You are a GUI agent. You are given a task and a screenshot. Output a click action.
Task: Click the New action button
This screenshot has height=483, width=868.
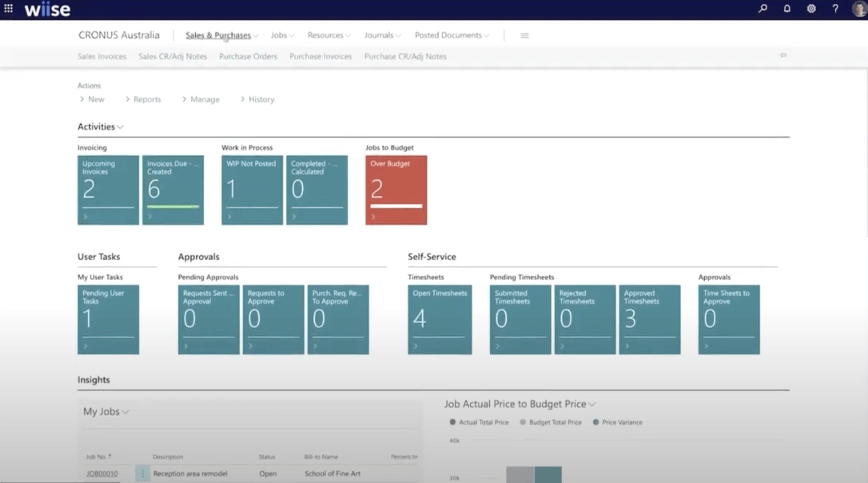tap(96, 99)
